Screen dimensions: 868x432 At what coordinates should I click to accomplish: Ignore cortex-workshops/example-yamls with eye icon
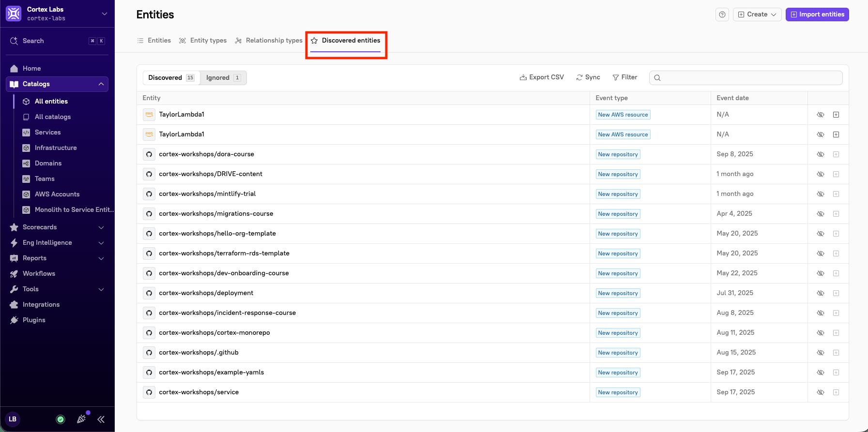click(821, 372)
